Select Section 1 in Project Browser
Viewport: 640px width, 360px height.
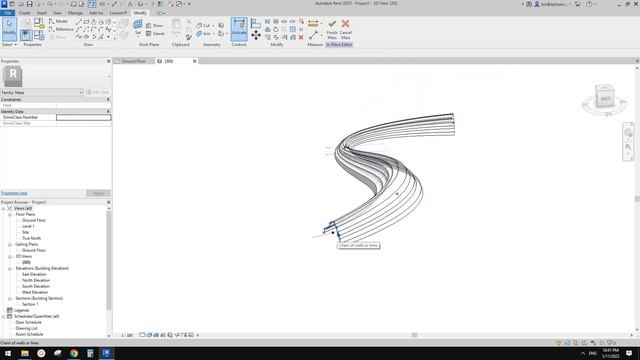click(x=30, y=304)
